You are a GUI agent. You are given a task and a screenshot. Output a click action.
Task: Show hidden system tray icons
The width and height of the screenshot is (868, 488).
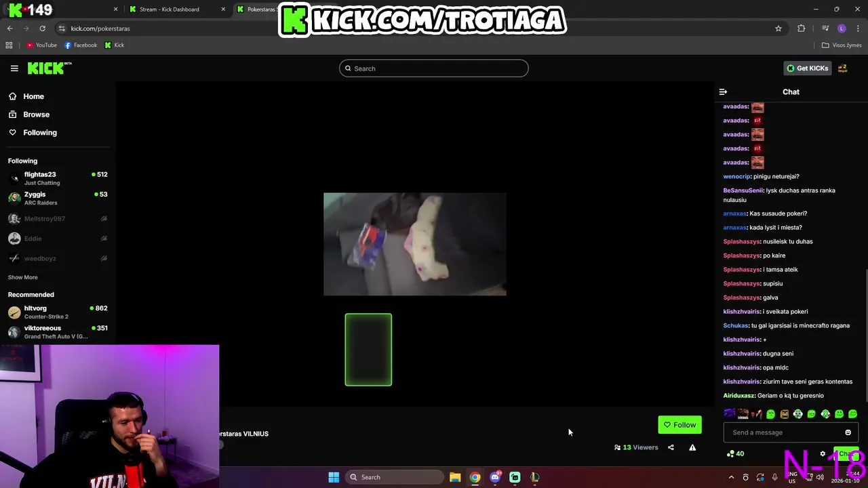(731, 477)
